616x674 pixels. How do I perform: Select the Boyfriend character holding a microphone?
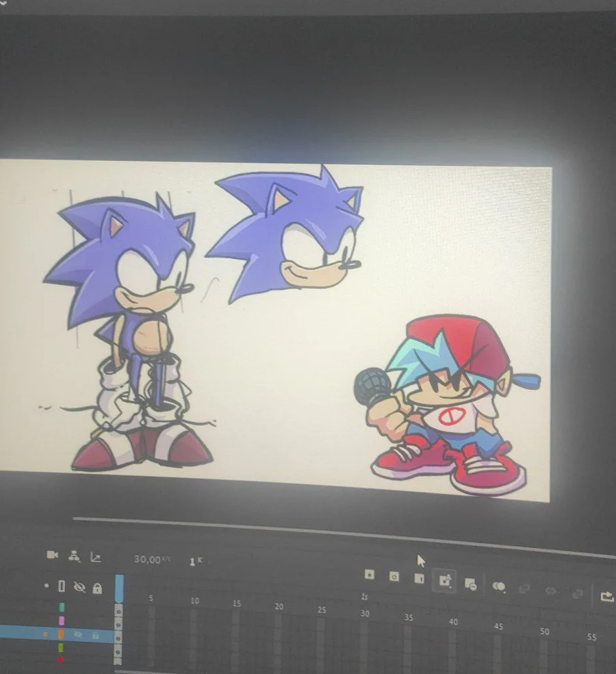point(447,404)
